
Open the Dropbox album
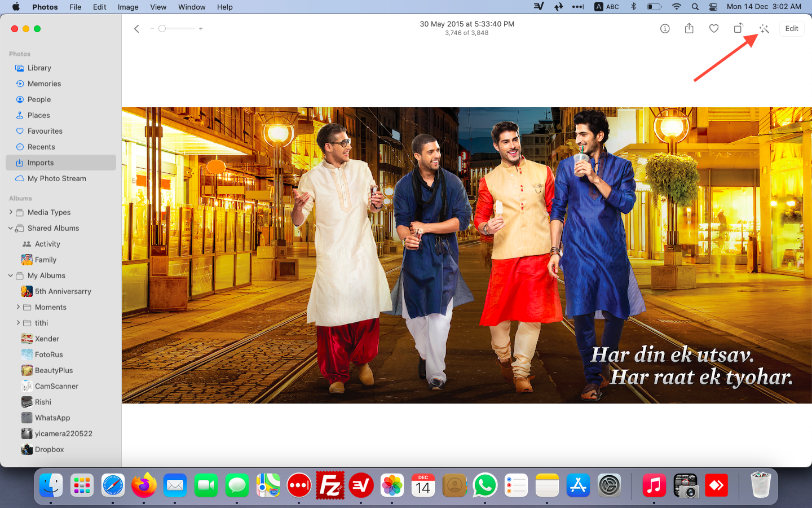click(61, 449)
